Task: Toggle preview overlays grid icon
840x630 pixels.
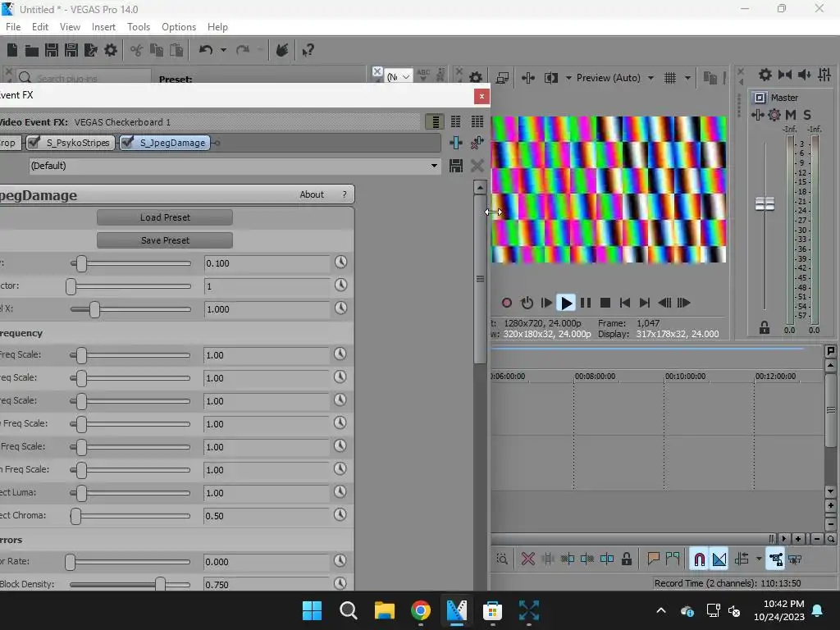Action: (x=669, y=78)
